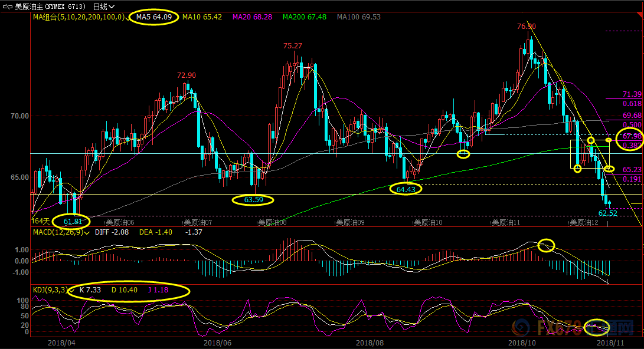
Task: Click the D 10.40 reading
Action: coord(125,290)
